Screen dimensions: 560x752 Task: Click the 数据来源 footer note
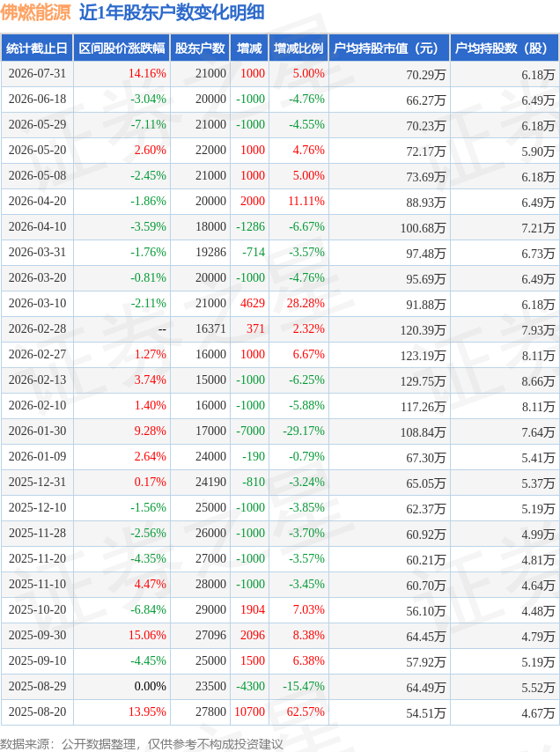142,744
